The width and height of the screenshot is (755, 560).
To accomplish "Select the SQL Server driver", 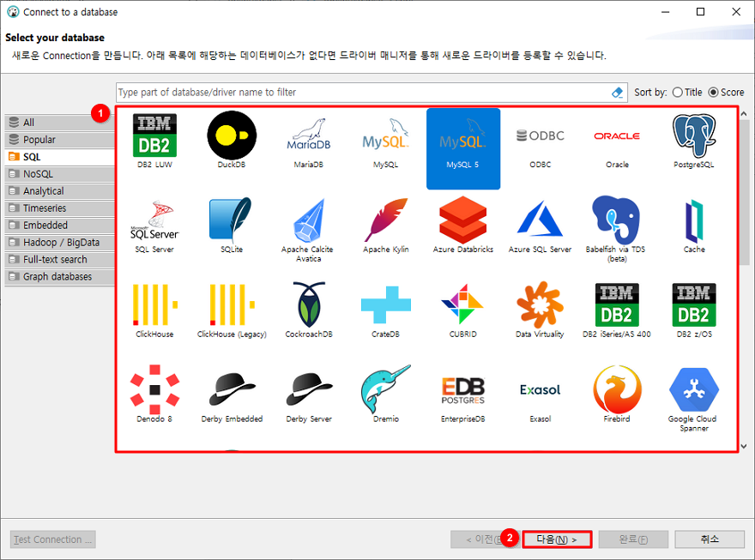I will tap(154, 226).
